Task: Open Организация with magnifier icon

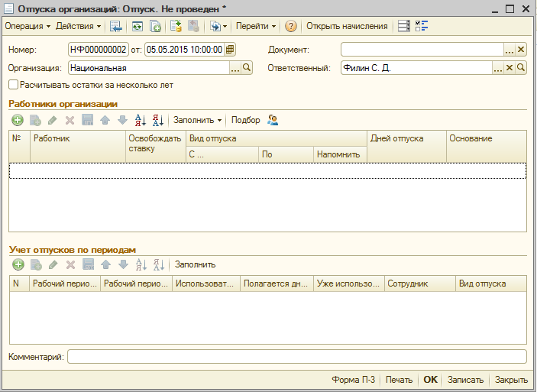Action: click(x=247, y=68)
